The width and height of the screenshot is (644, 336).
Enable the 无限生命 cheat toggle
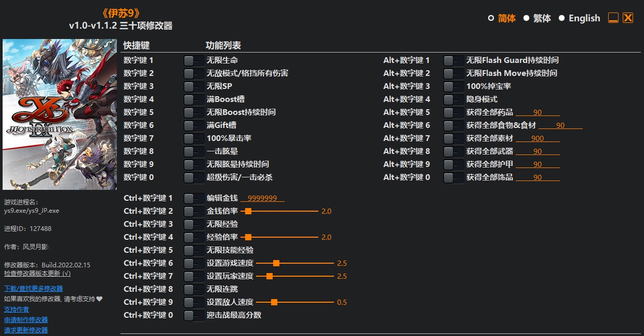point(193,60)
